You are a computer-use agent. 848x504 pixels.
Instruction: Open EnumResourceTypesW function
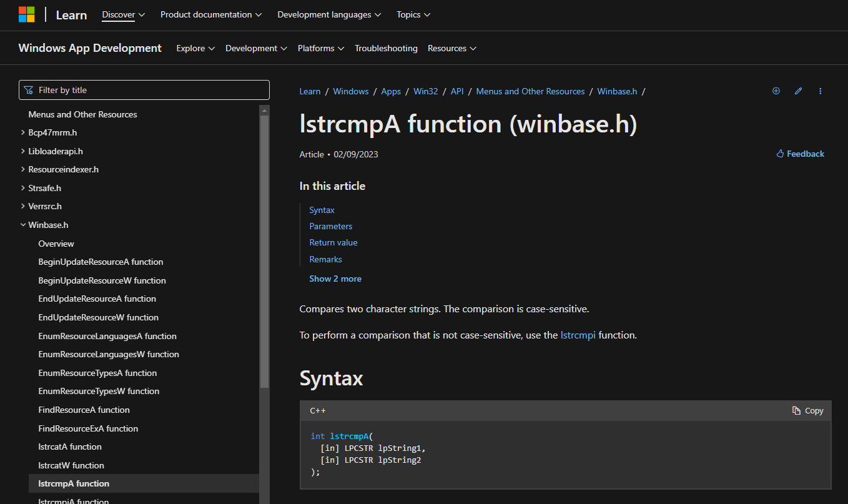99,391
